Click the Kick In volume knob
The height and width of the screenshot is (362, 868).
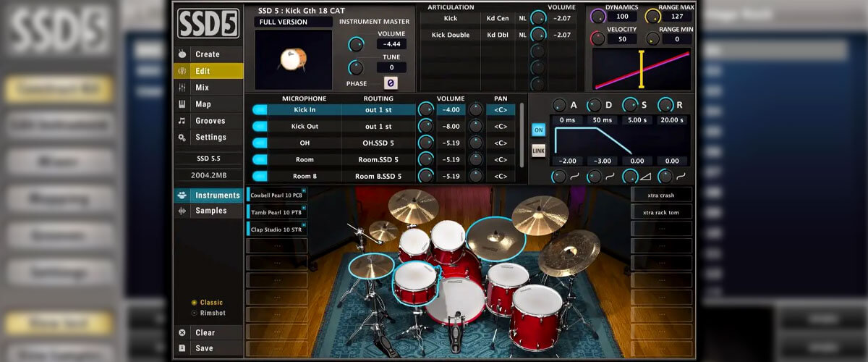point(426,110)
